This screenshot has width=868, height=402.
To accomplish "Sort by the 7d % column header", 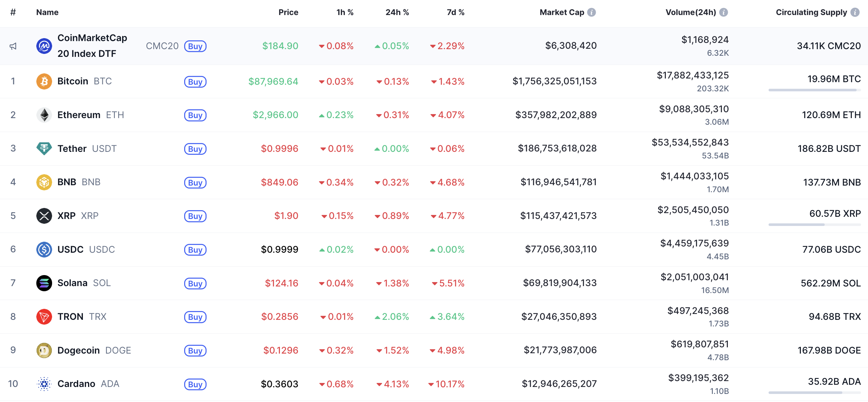I will click(x=455, y=12).
